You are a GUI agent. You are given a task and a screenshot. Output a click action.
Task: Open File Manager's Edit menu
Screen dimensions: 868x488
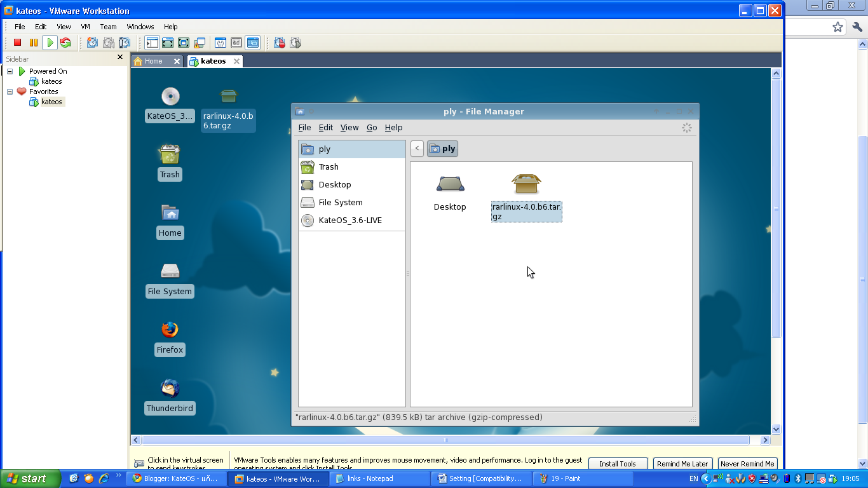326,128
